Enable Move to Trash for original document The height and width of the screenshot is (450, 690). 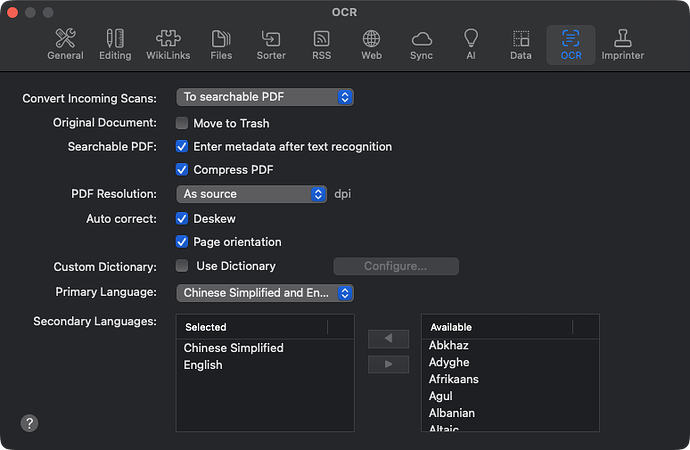(182, 123)
